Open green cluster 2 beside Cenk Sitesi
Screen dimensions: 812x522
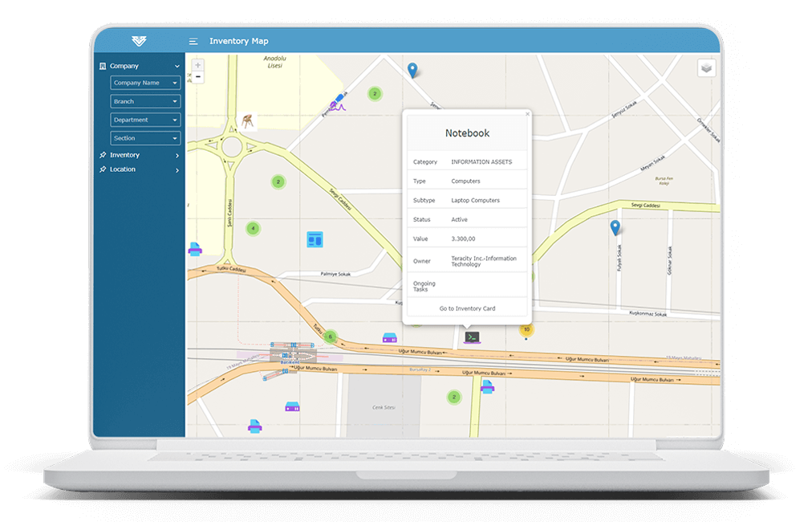(453, 397)
